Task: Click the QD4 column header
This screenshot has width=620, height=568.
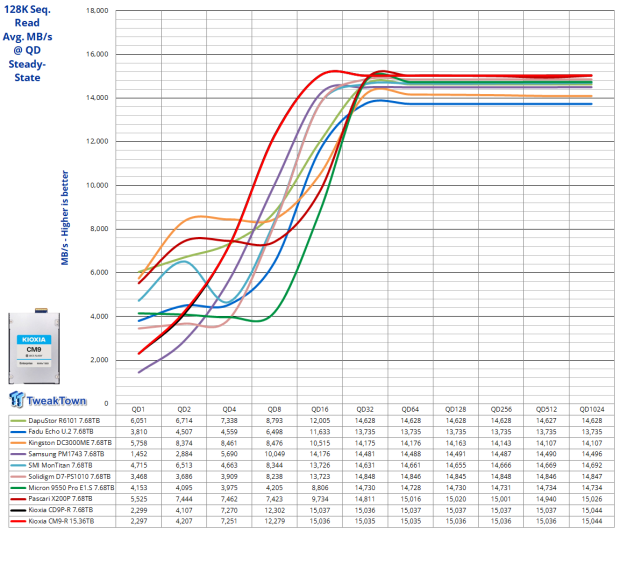Action: coord(229,409)
